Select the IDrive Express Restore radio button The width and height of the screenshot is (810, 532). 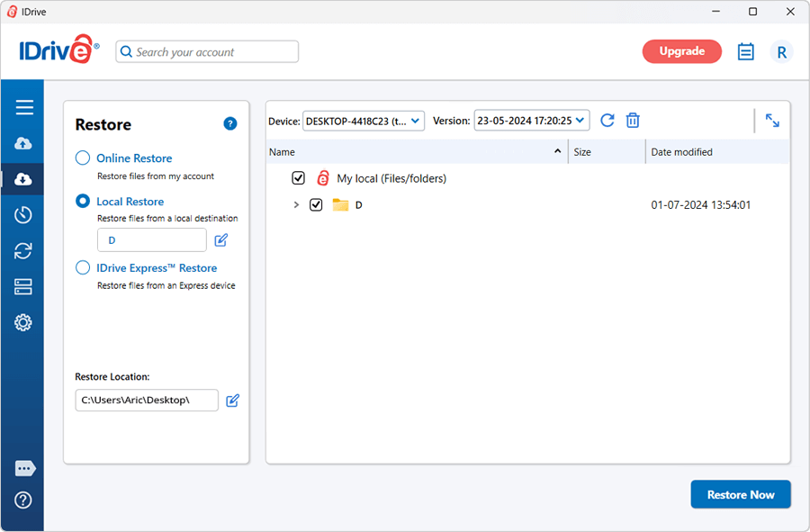coord(83,267)
